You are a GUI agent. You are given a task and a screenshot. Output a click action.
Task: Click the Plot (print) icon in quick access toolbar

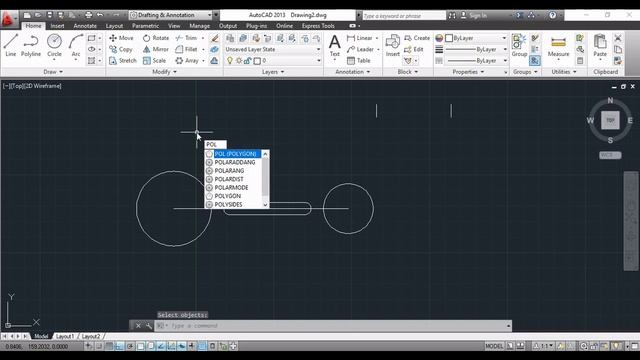(x=89, y=15)
